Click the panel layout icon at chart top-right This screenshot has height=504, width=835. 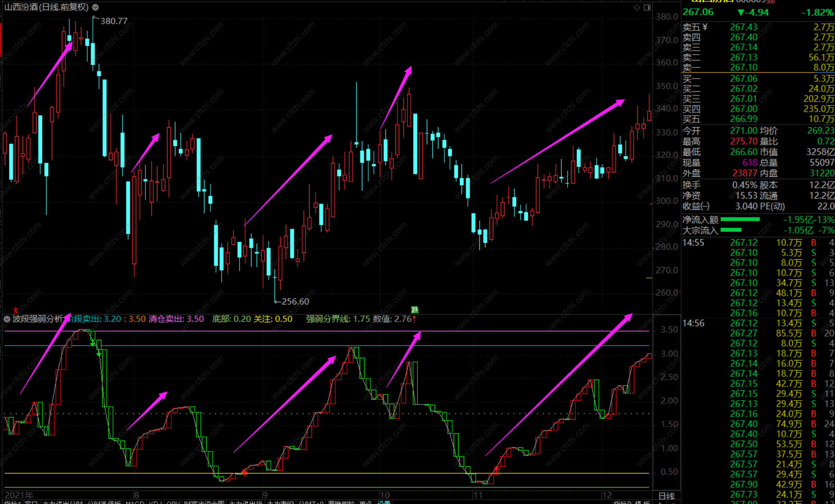(x=647, y=7)
